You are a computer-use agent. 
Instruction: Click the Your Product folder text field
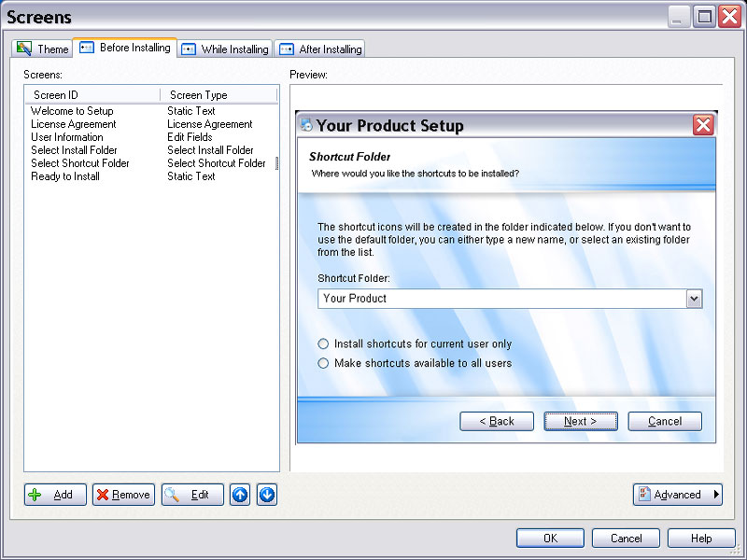(x=502, y=299)
